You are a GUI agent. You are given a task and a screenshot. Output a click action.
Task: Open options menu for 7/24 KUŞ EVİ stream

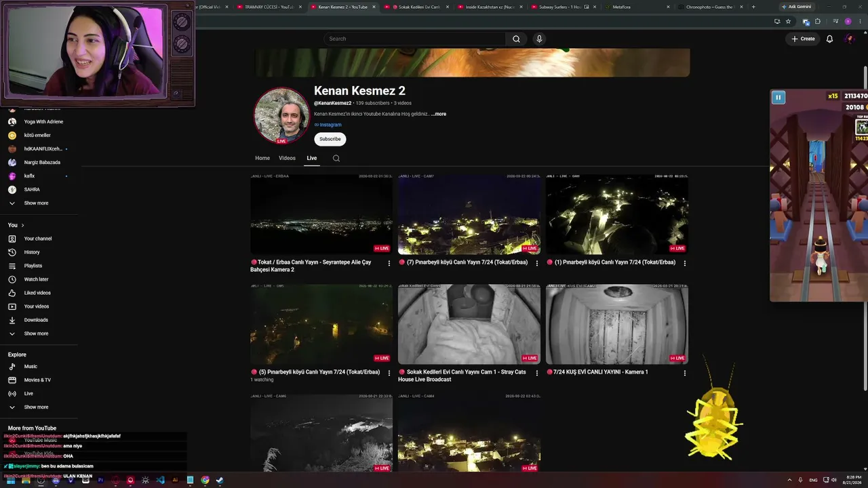pos(685,373)
